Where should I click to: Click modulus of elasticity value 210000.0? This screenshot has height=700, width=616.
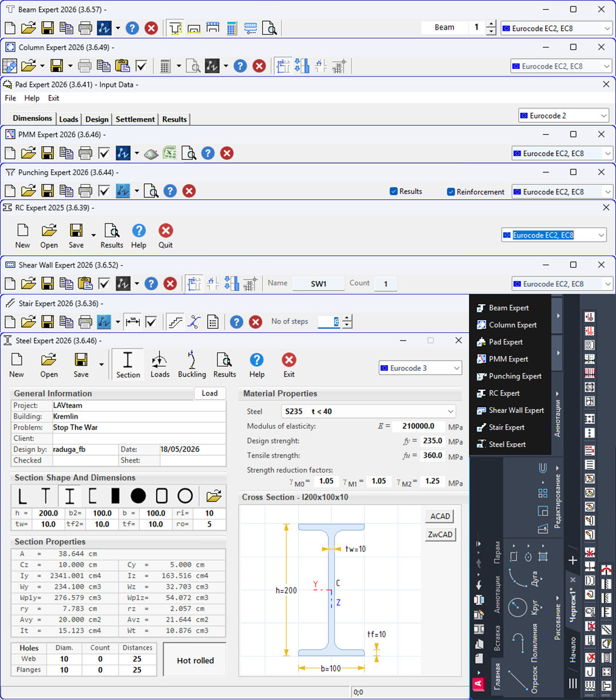pos(418,426)
